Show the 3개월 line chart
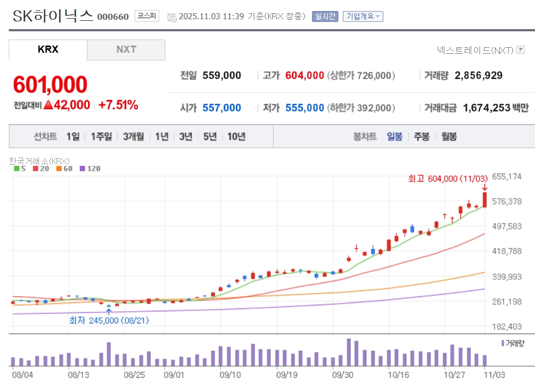The image size is (535, 392). (133, 137)
